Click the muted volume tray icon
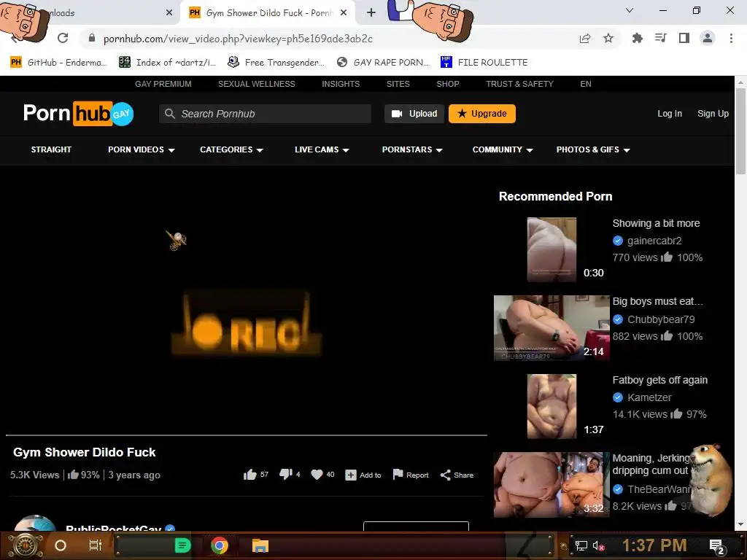 point(600,546)
